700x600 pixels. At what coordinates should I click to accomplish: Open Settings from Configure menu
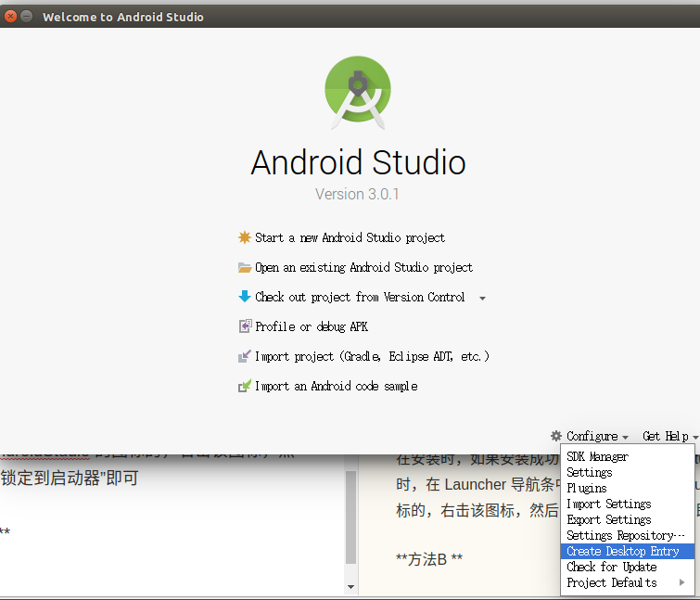click(628, 472)
